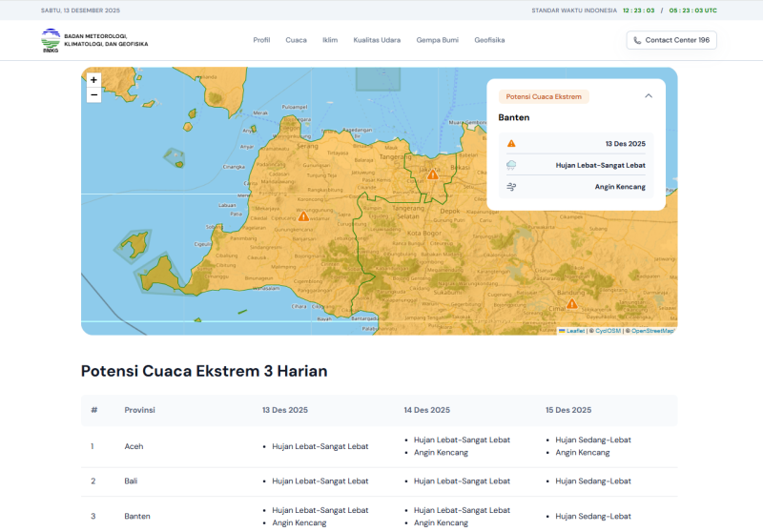Collapse the Potensi Cuaca Ekstrem panel
The width and height of the screenshot is (763, 532).
(649, 96)
